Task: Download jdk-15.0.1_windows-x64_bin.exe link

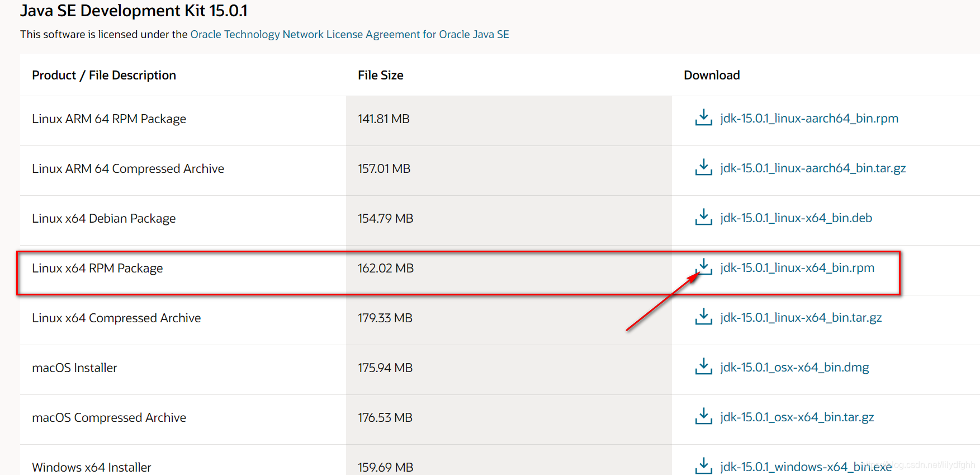Action: (x=806, y=467)
